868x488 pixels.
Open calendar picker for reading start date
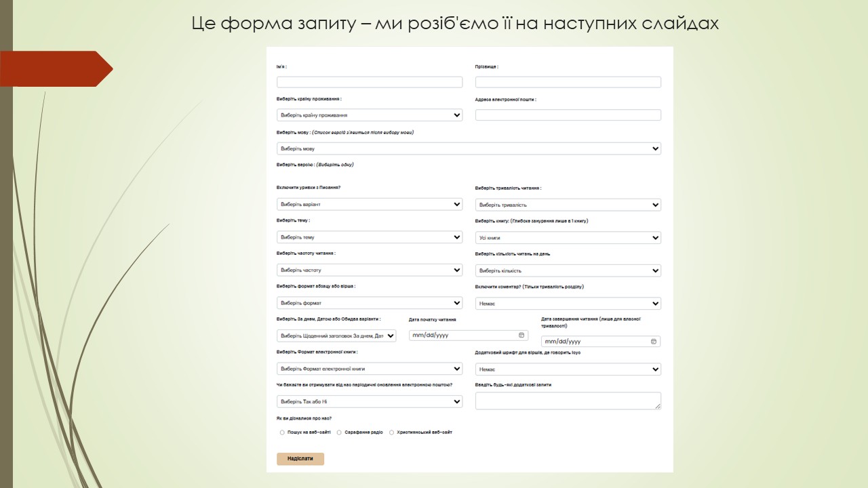521,335
